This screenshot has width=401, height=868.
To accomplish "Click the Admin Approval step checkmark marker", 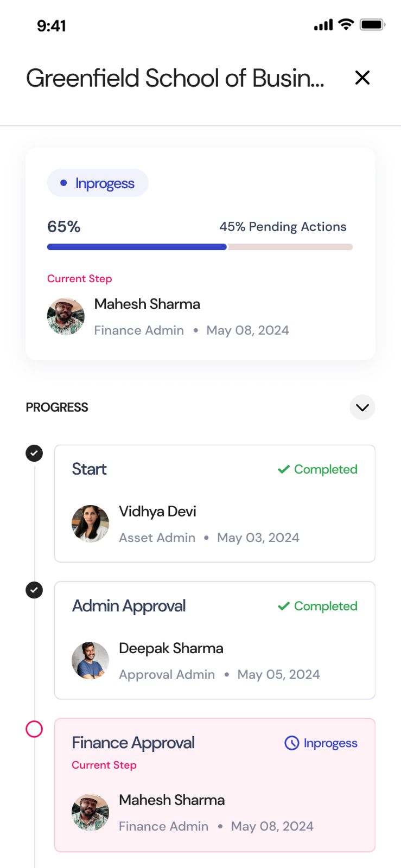I will 34,590.
